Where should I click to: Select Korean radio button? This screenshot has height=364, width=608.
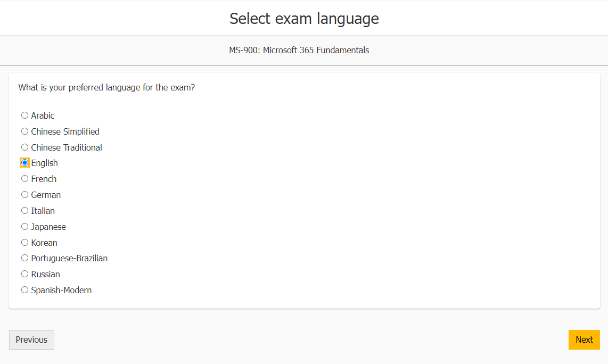click(25, 242)
